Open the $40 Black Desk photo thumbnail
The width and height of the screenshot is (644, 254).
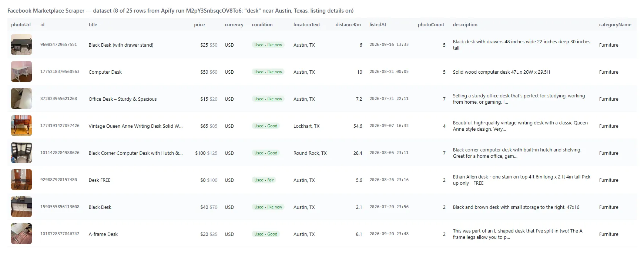21,207
